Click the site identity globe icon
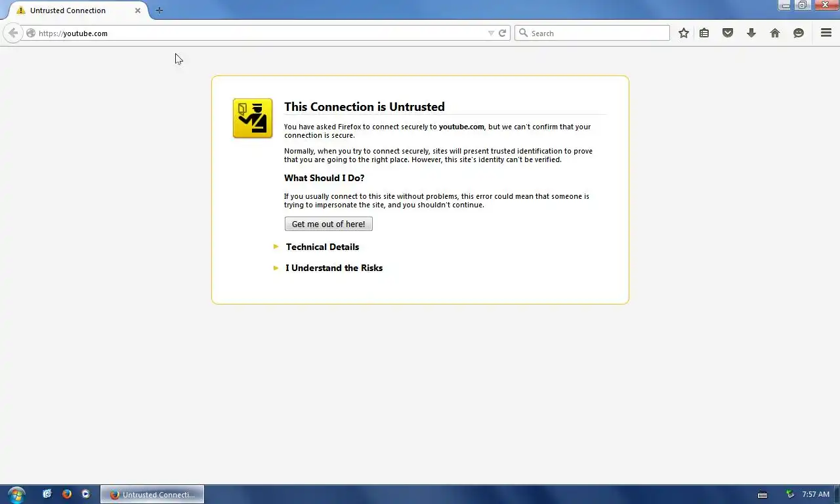 click(x=31, y=33)
